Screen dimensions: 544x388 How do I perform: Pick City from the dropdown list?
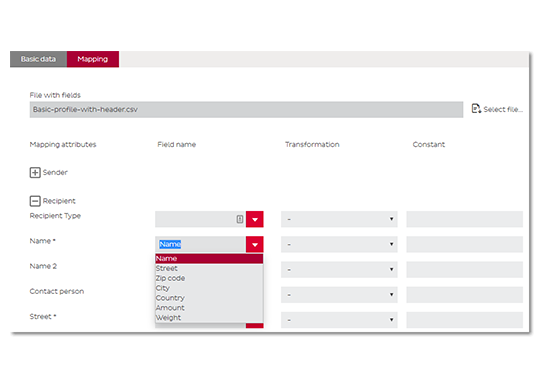coord(209,288)
